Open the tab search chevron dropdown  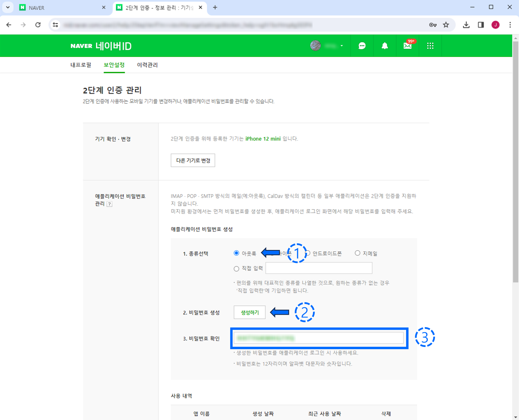click(x=8, y=7)
